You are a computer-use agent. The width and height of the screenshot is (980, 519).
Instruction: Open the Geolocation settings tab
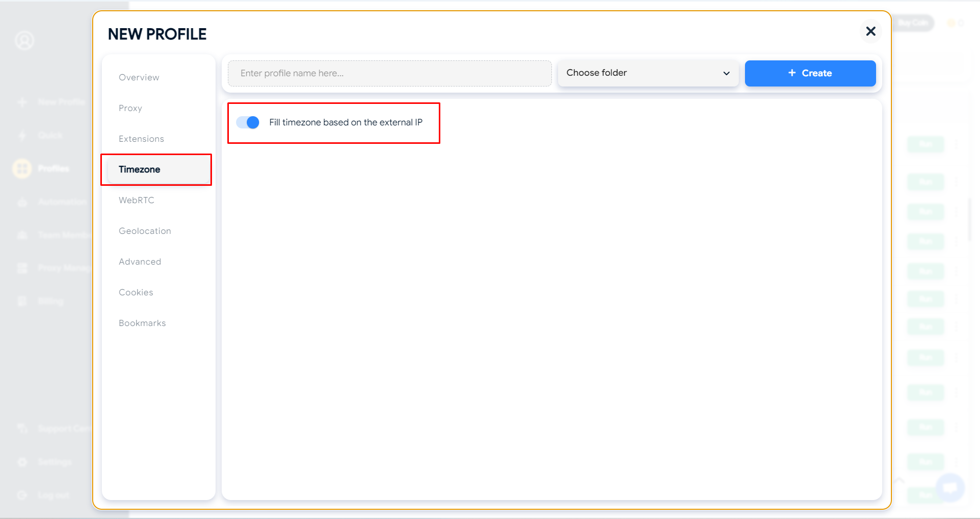(145, 231)
